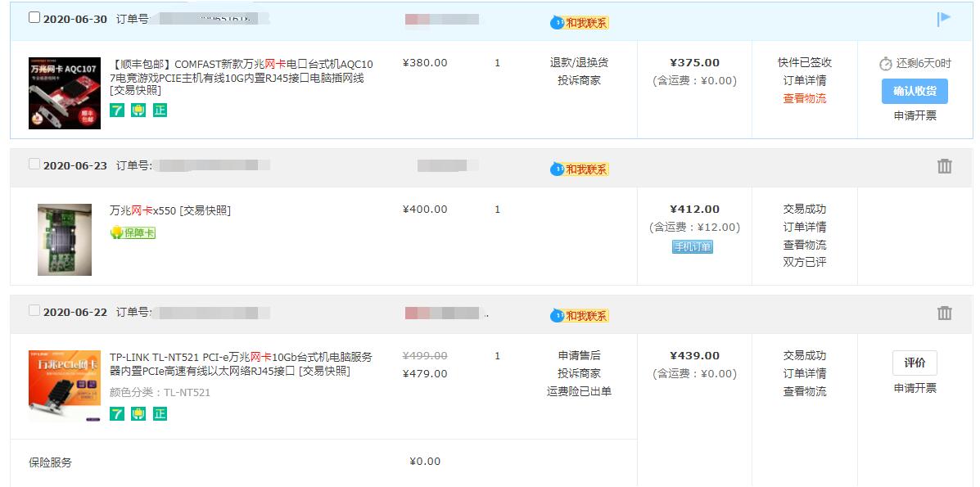Click 申请开票 on the TP-LINK order
This screenshot has width=980, height=487.
915,389
